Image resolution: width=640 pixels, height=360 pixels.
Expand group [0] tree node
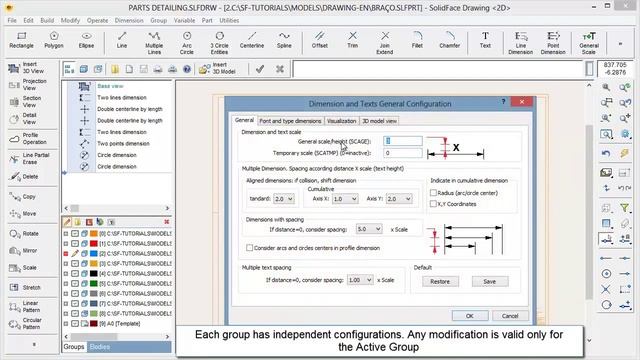(66, 233)
